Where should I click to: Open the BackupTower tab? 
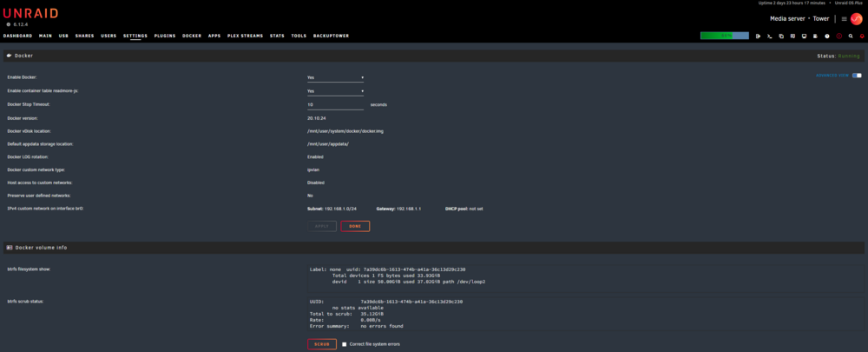pos(331,36)
